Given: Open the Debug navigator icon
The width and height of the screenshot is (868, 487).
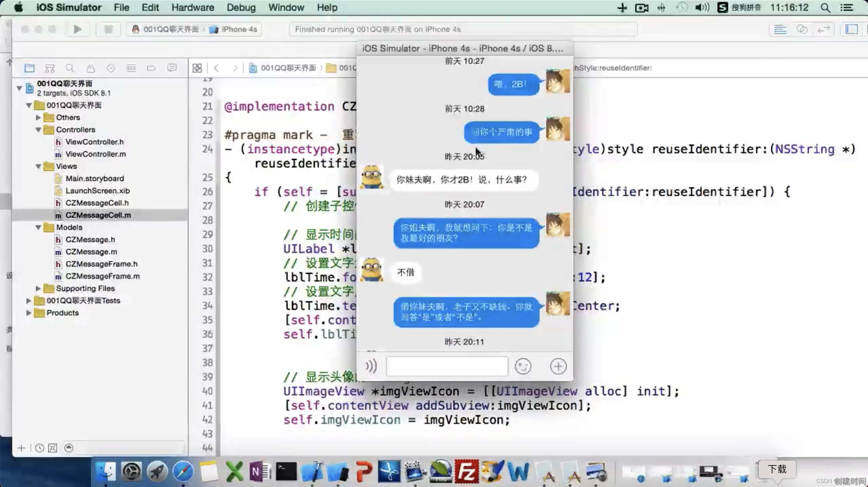Looking at the screenshot, I should pyautogui.click(x=131, y=68).
